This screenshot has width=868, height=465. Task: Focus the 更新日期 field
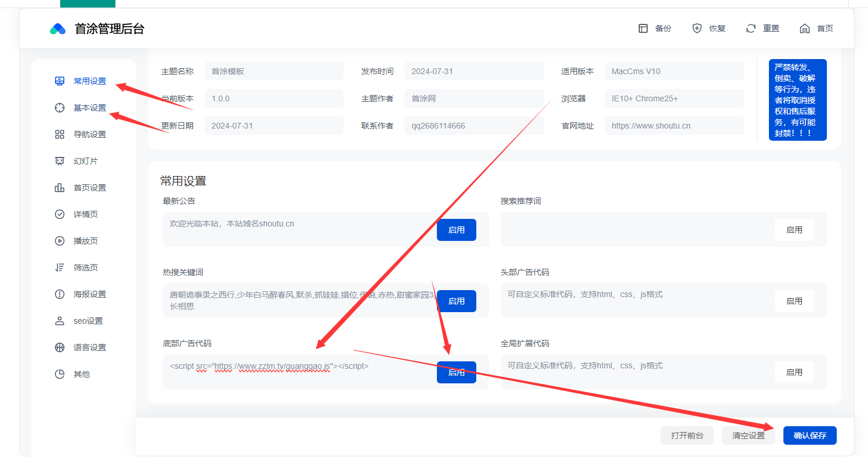(x=274, y=126)
